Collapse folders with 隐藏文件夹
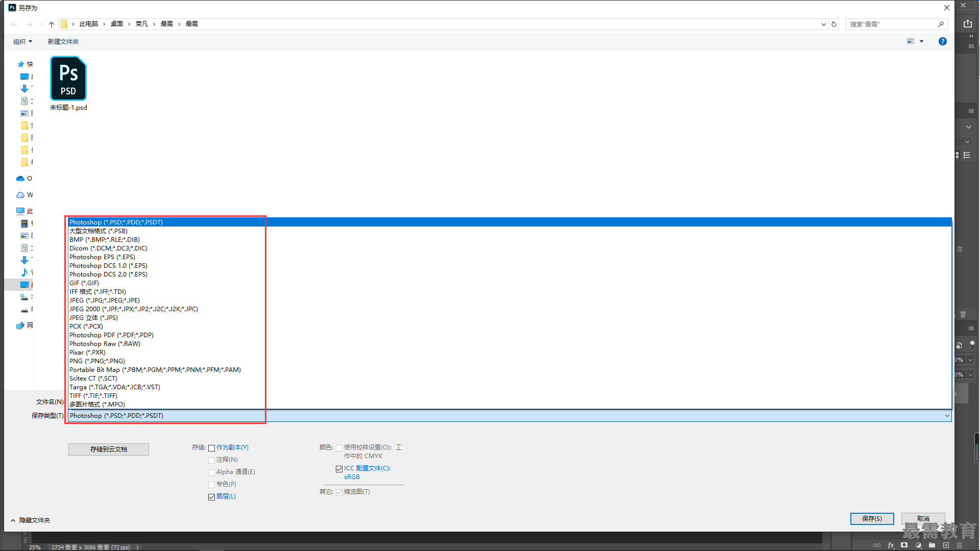Screen dimensions: 980x551 pyautogui.click(x=31, y=520)
